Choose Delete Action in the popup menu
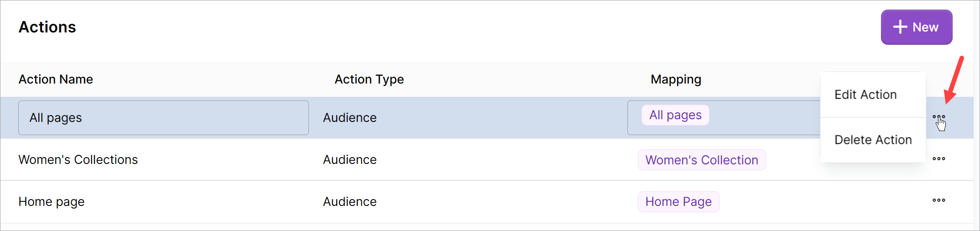980x231 pixels. 873,140
